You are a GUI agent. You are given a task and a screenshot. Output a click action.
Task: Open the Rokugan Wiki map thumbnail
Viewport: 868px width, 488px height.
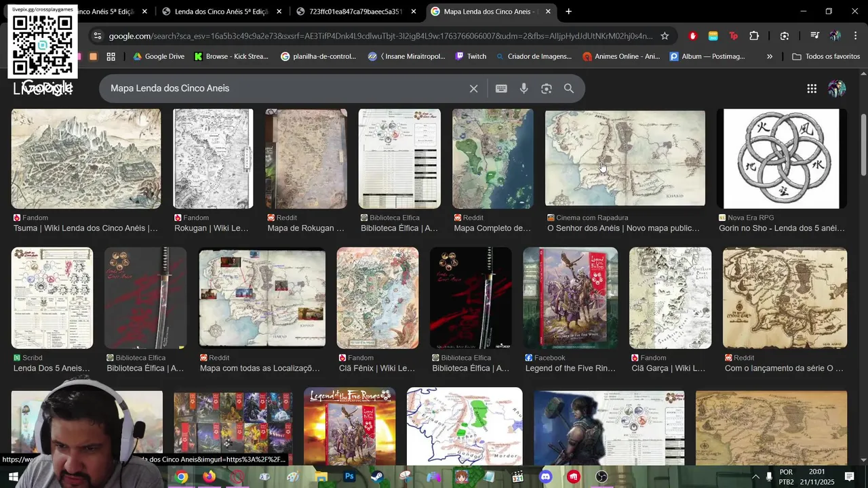tap(213, 159)
